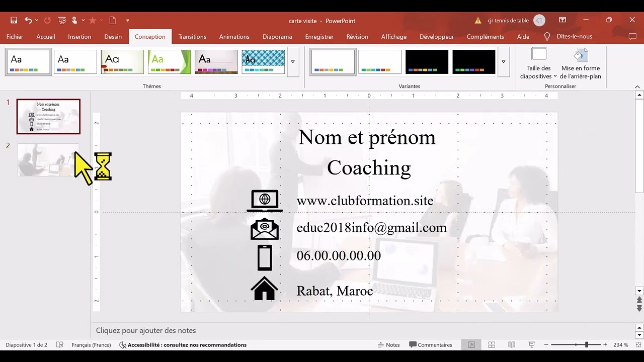Select the first white variant
Image resolution: width=644 pixels, height=362 pixels.
333,62
